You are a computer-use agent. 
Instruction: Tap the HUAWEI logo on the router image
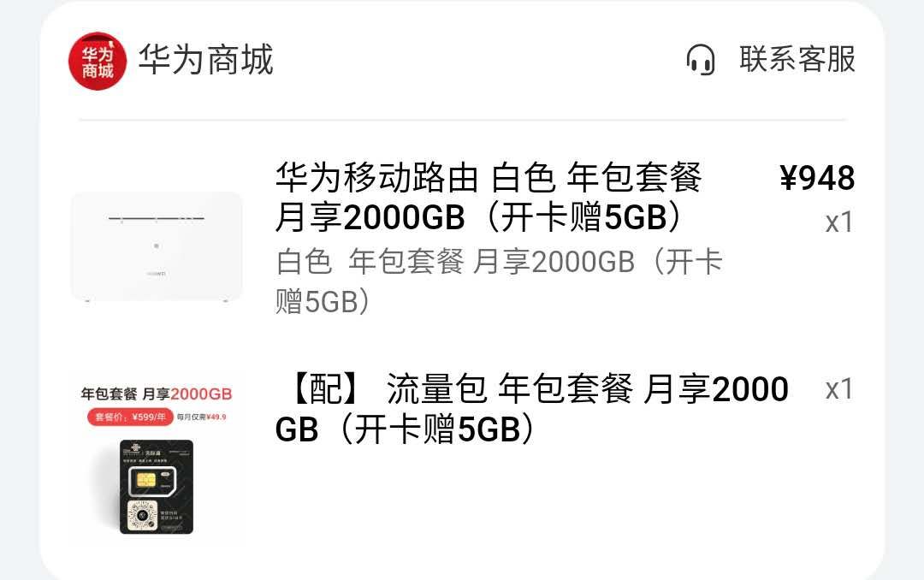157,274
